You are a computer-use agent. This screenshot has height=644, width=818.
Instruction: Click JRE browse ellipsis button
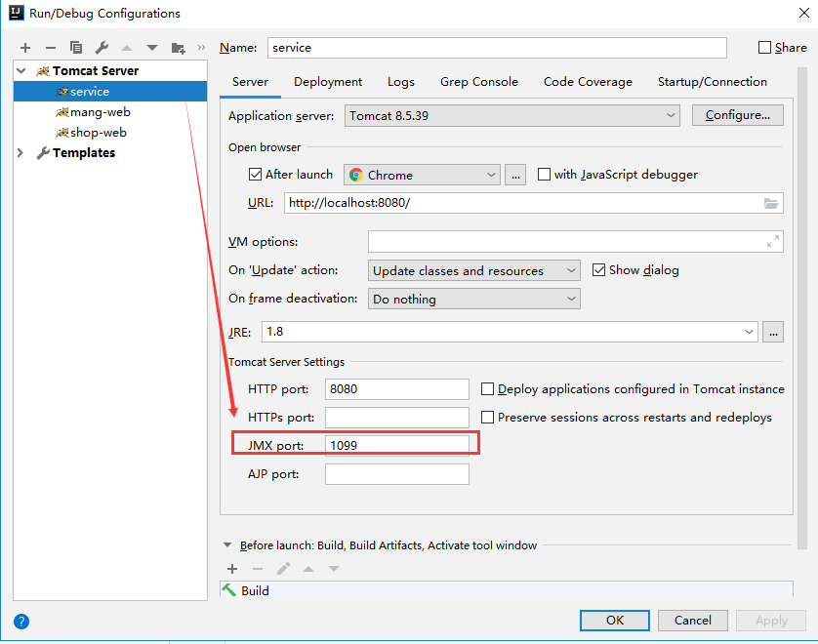coord(773,332)
